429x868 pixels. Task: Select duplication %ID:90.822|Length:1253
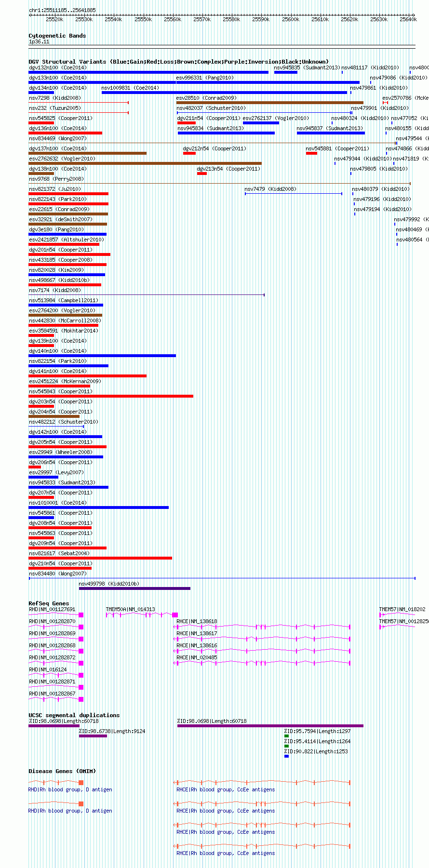tap(286, 756)
